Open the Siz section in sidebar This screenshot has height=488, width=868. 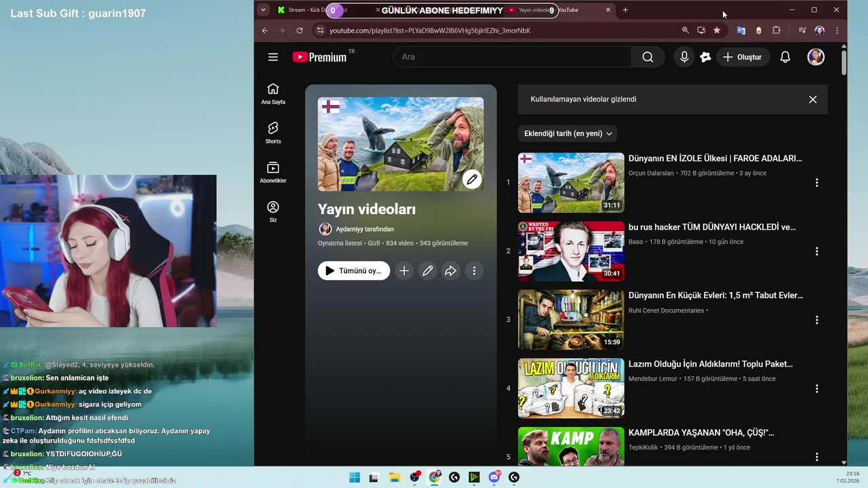[273, 211]
